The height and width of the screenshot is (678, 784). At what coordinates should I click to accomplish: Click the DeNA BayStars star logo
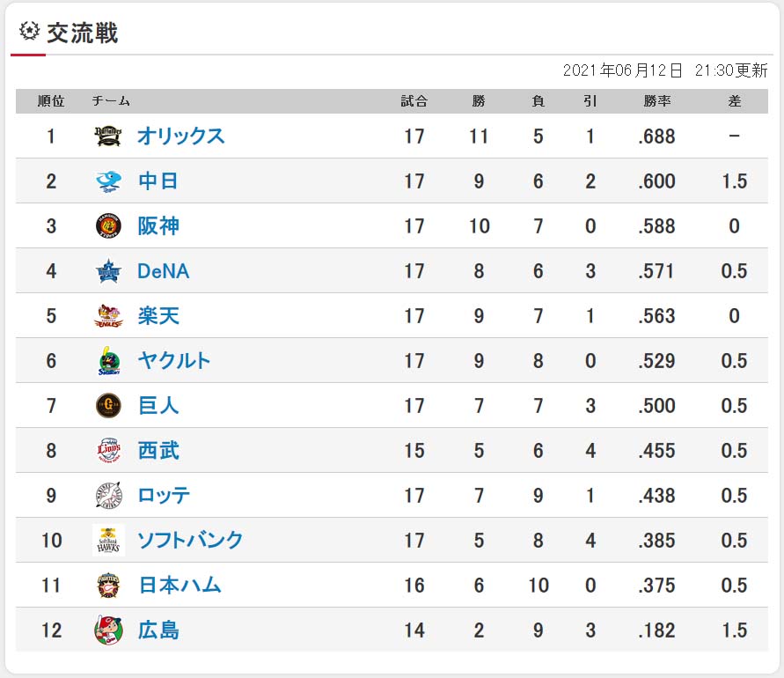click(108, 271)
